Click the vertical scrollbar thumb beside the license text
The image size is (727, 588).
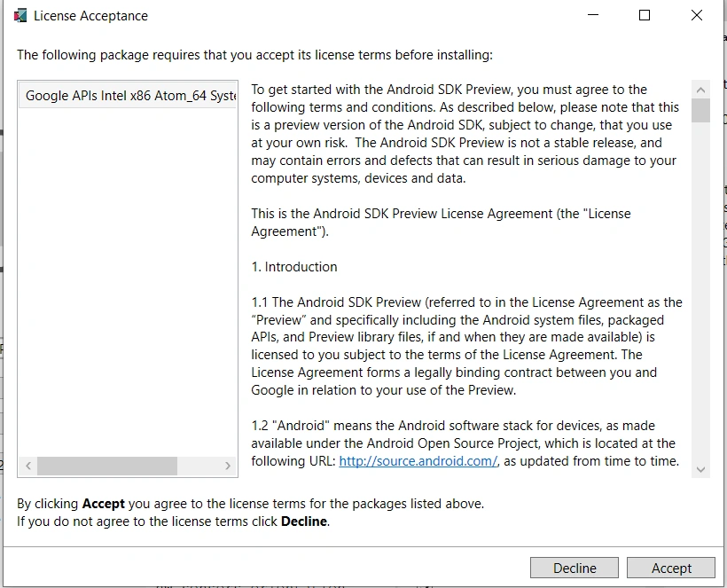(x=700, y=111)
